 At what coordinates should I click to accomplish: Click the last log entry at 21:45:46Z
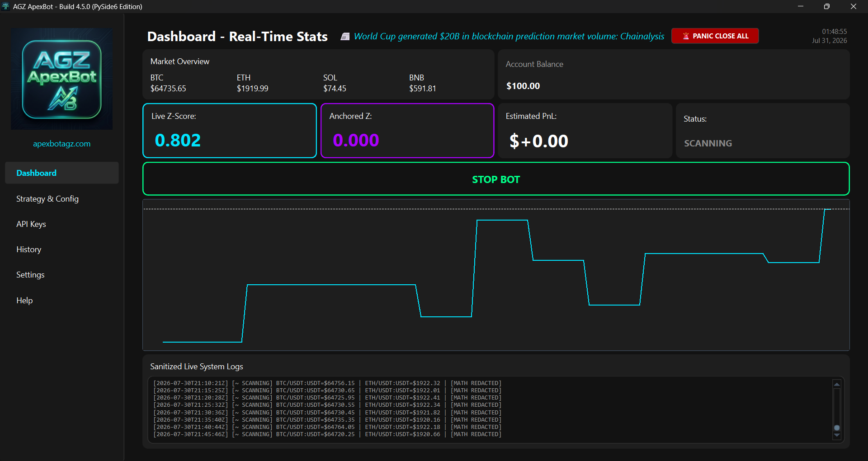327,434
